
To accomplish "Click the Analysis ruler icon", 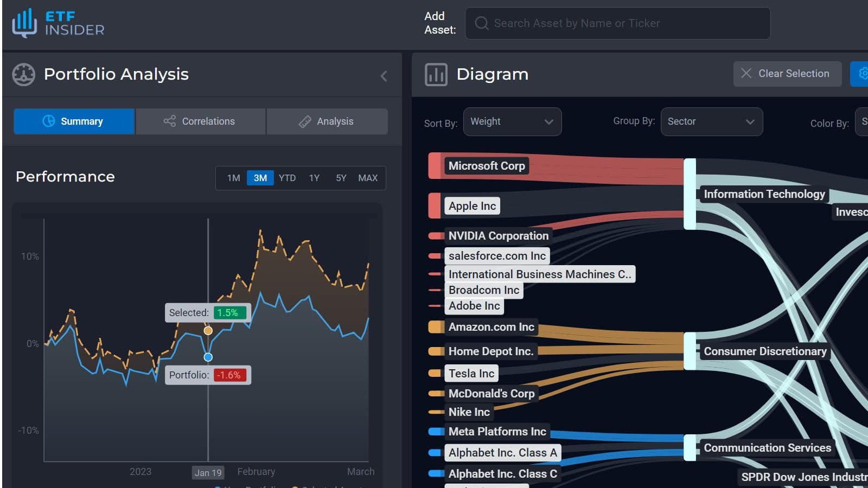I will tap(305, 121).
